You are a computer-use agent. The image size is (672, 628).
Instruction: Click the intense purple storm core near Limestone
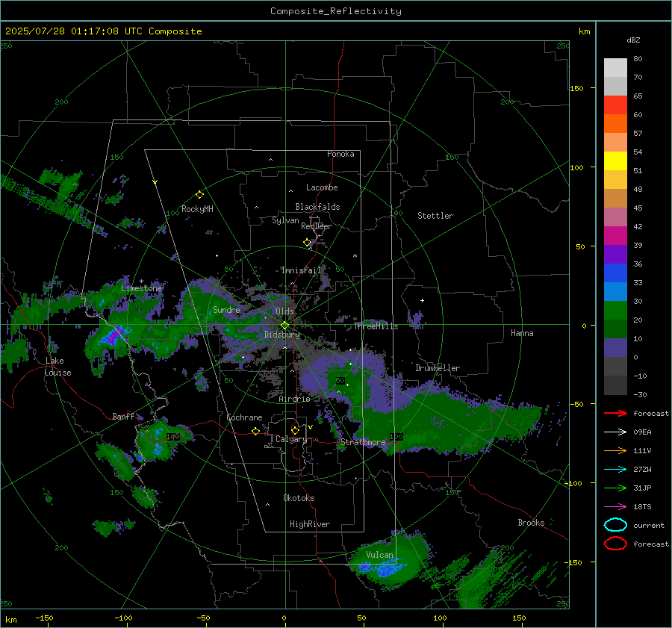(113, 337)
